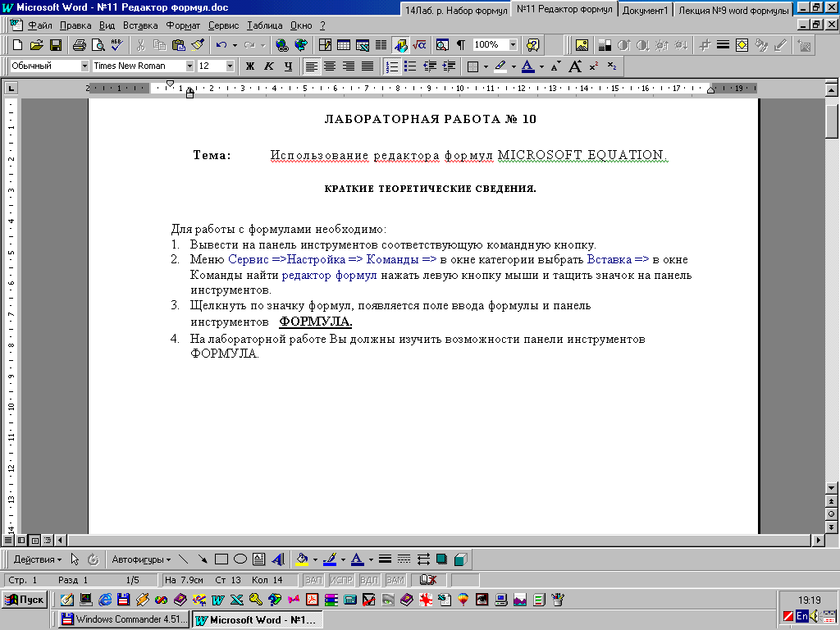Choose the crop tool
This screenshot has width=840, height=630.
[x=705, y=46]
